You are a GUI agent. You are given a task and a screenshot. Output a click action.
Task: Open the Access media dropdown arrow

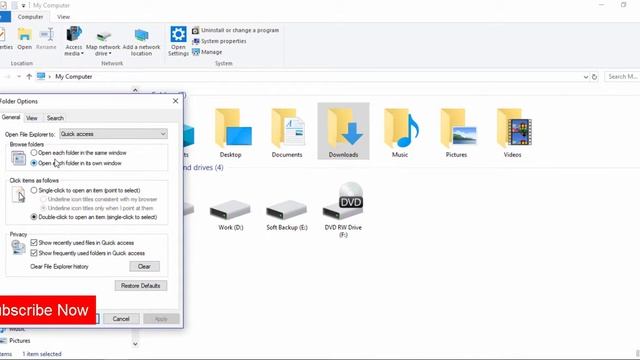pyautogui.click(x=82, y=53)
